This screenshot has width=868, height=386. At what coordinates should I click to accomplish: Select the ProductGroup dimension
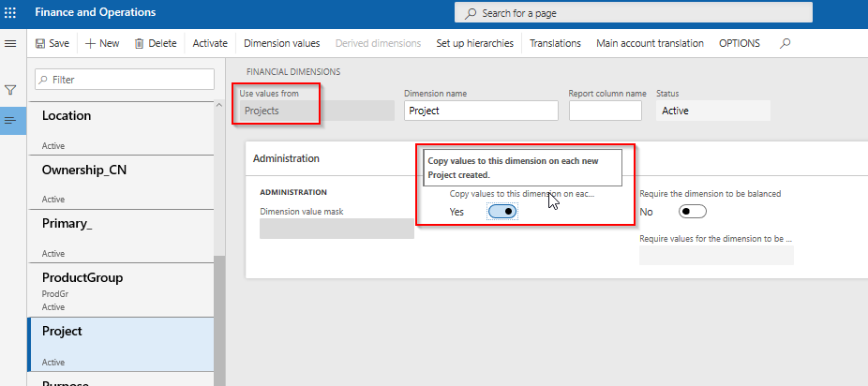pos(120,289)
